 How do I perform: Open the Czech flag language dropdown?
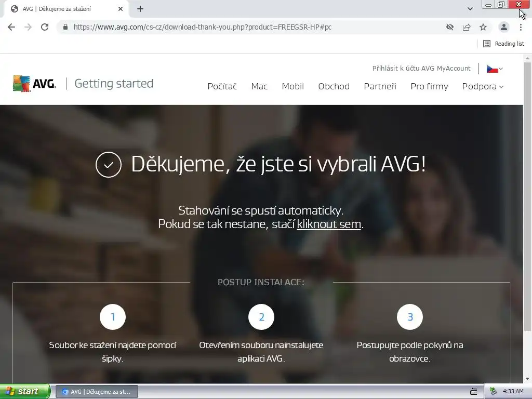[495, 69]
